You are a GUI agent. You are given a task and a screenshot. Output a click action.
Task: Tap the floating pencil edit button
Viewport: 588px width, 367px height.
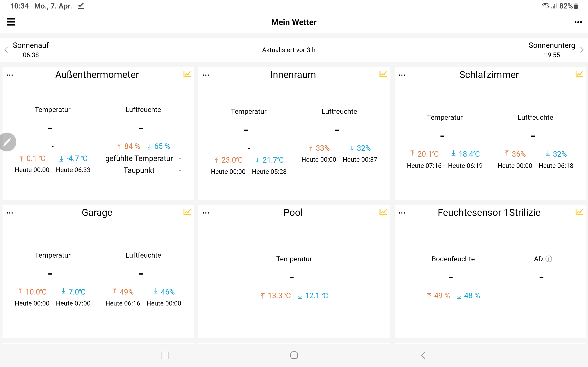7,142
